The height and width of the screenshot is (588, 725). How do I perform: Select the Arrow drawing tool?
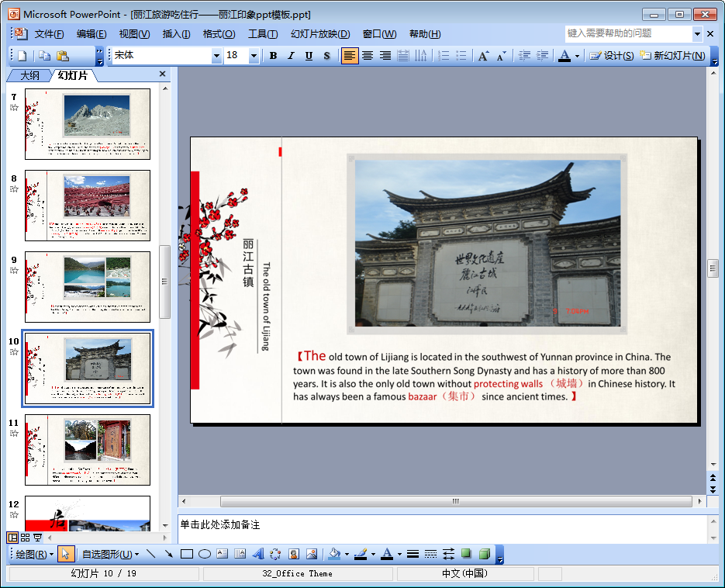168,554
